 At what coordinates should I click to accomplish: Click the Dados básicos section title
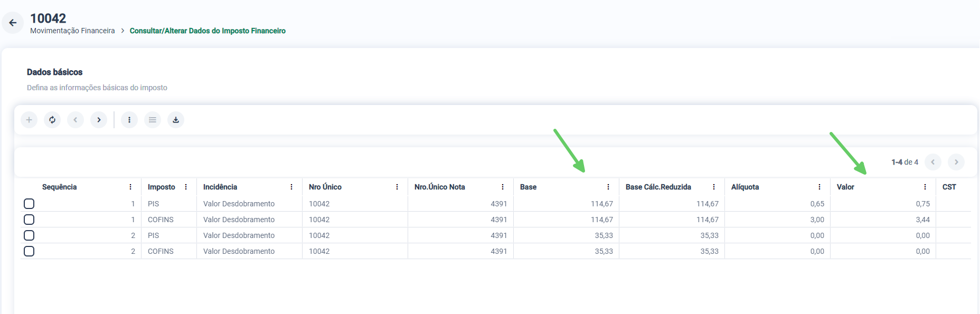[x=55, y=72]
